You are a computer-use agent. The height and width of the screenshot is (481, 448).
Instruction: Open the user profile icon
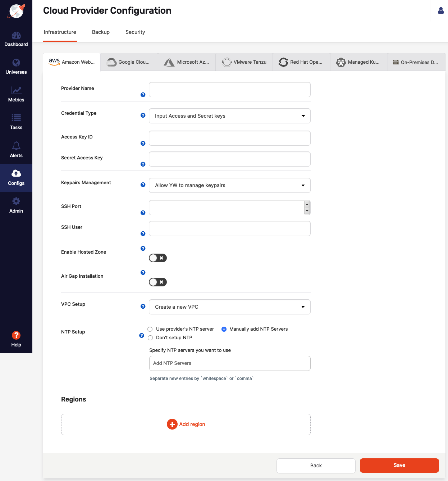point(441,11)
